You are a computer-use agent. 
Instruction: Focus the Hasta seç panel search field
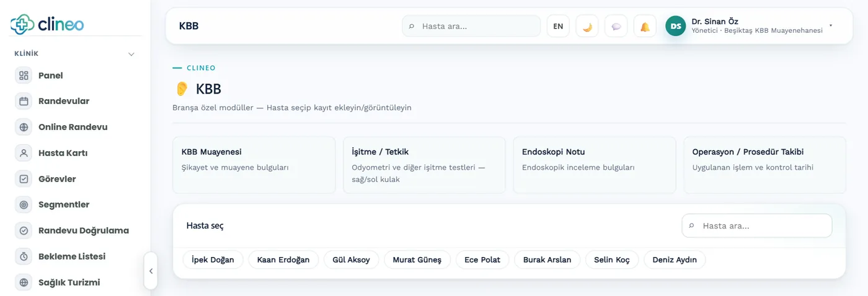757,225
